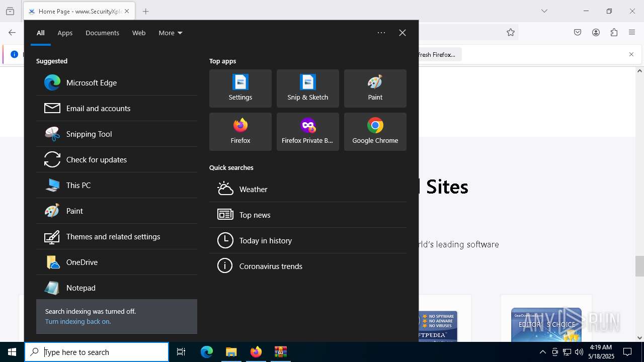Open new Firefox tab
The image size is (644, 362).
[145, 11]
